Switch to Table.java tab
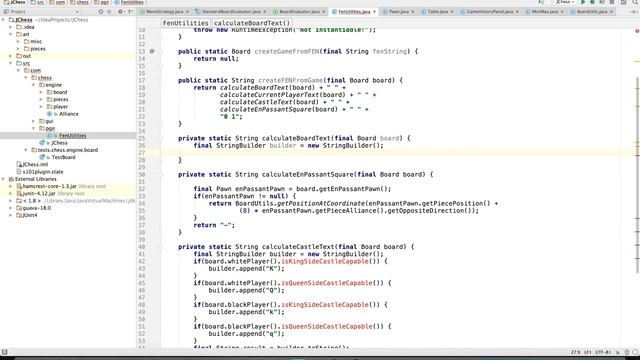640x360 pixels. [x=438, y=12]
